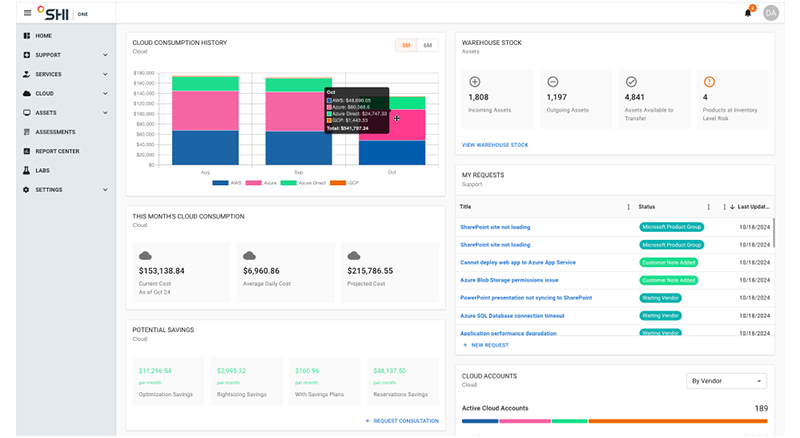Click the Rightsizing Savings card
This screenshot has height=438, width=800.
coord(246,381)
